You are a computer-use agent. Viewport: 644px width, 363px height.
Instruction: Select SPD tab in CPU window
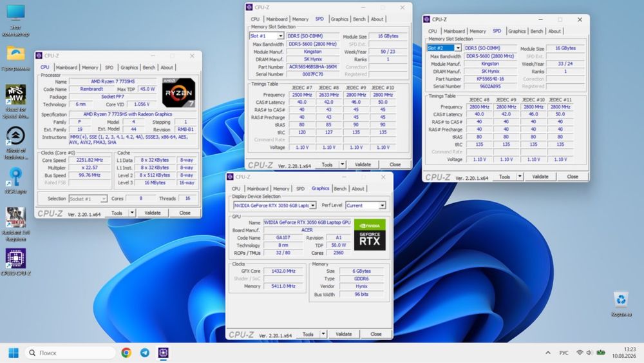[x=109, y=68]
